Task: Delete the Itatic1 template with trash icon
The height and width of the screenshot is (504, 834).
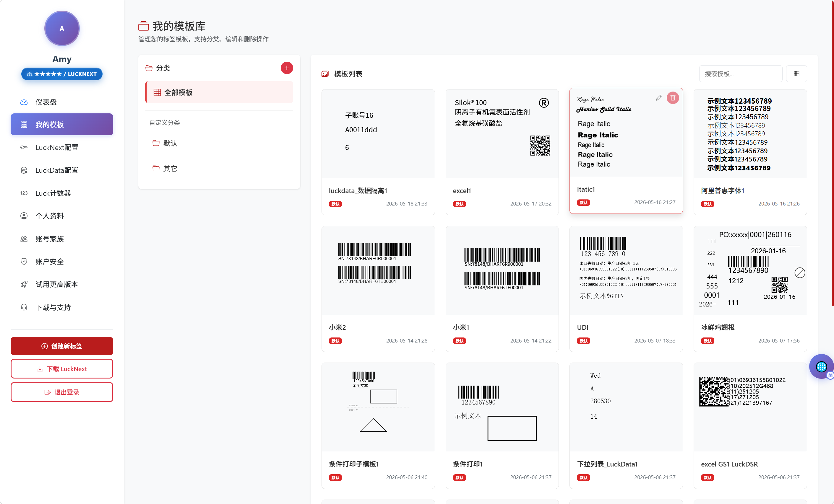Action: coord(673,98)
